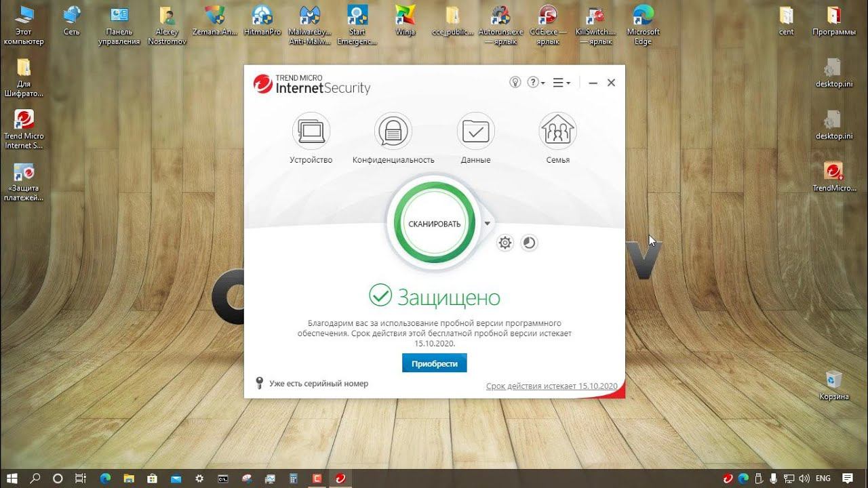Select Start Emergency desktop shortcut

point(357,25)
